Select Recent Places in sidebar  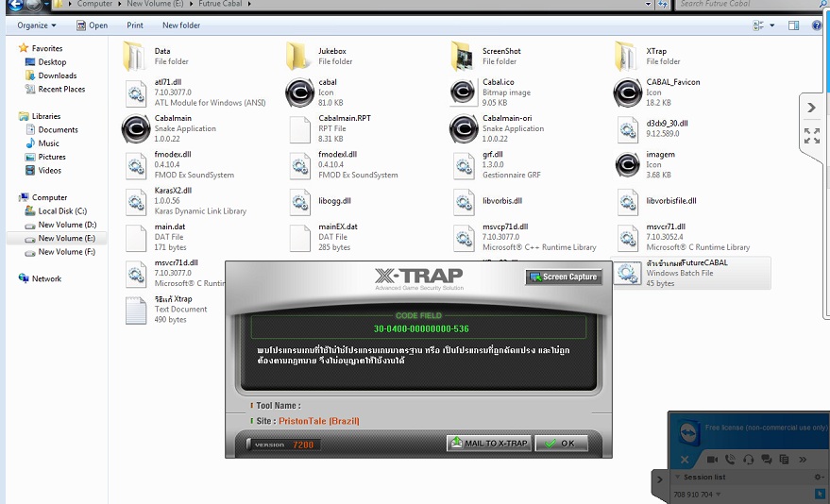point(60,89)
